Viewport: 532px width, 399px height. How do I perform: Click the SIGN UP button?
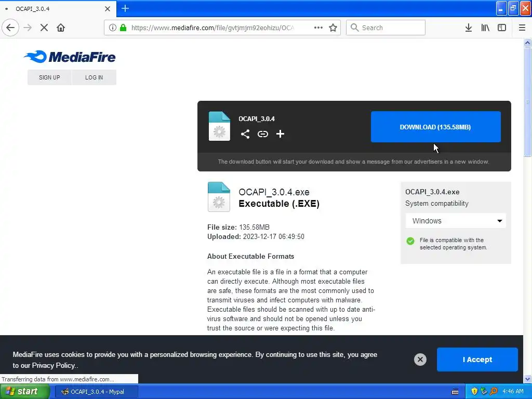[x=49, y=77]
